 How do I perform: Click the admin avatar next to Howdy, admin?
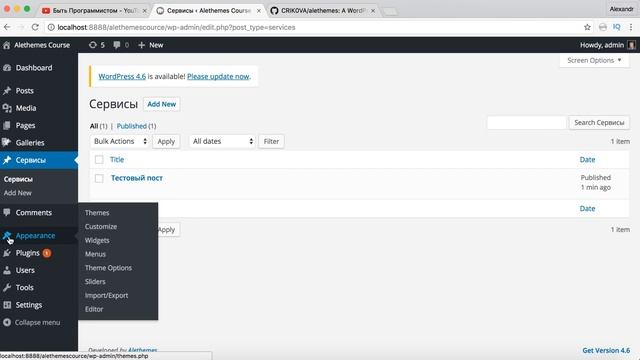click(x=631, y=45)
